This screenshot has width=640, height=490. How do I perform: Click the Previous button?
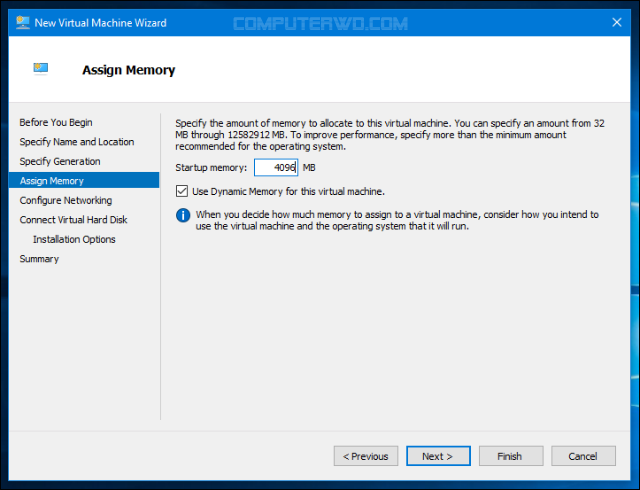[x=366, y=456]
